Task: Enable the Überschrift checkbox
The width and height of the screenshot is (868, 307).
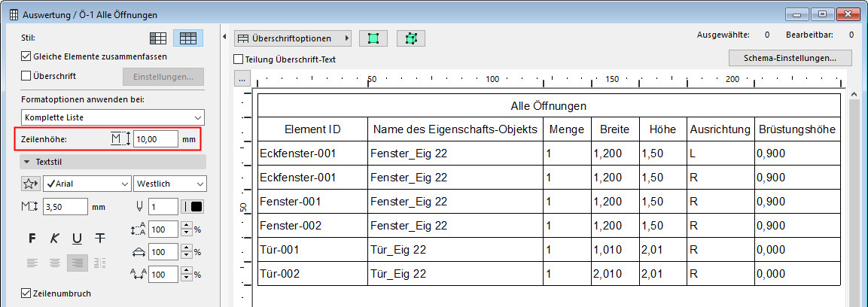Action: tap(26, 76)
